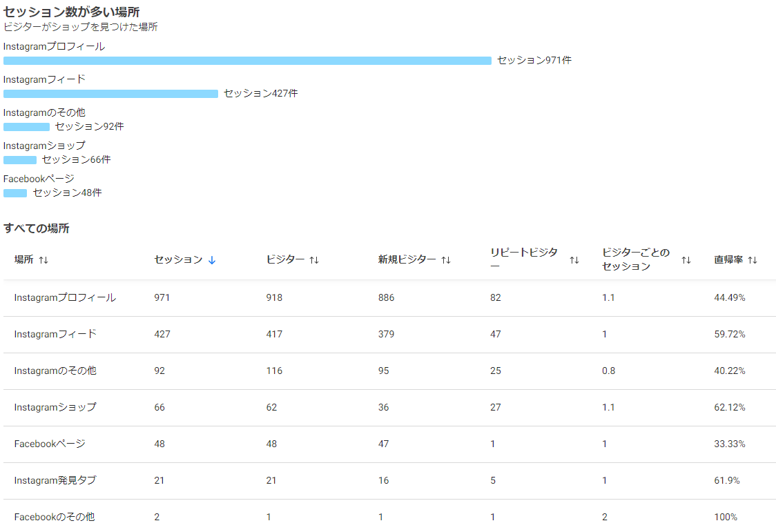The width and height of the screenshot is (776, 532).
Task: Click the セッション48件 label
Action: pos(67,193)
